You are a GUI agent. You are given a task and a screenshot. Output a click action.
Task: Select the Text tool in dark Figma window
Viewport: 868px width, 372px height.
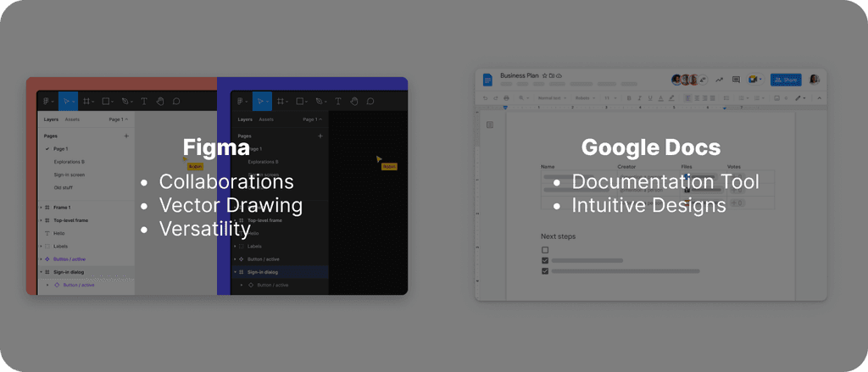[338, 102]
